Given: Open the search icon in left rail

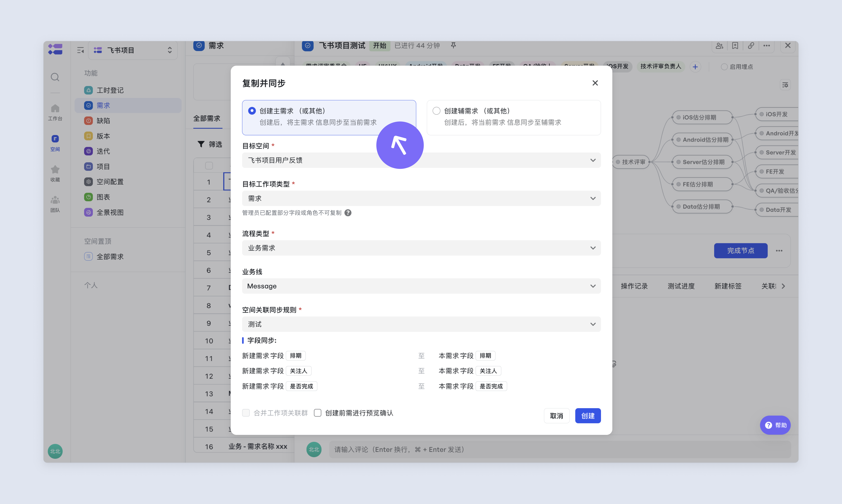Looking at the screenshot, I should pos(55,77).
